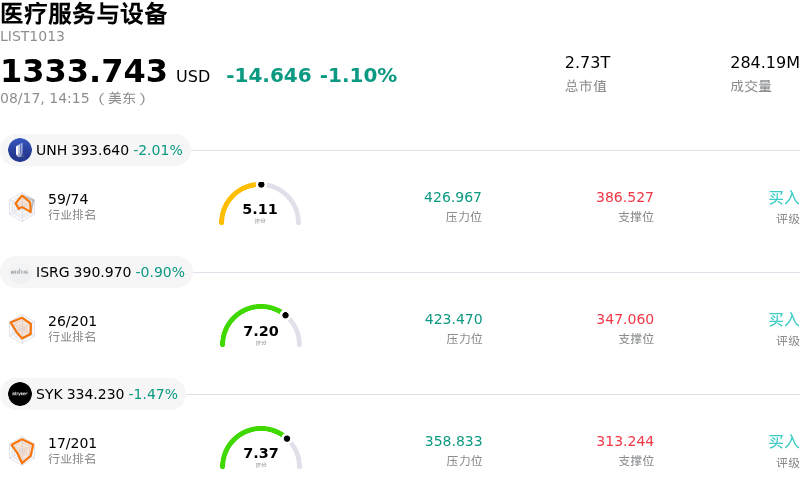This screenshot has height=488, width=800.
Task: Click ISRG buy rating 买入
Action: (x=784, y=320)
